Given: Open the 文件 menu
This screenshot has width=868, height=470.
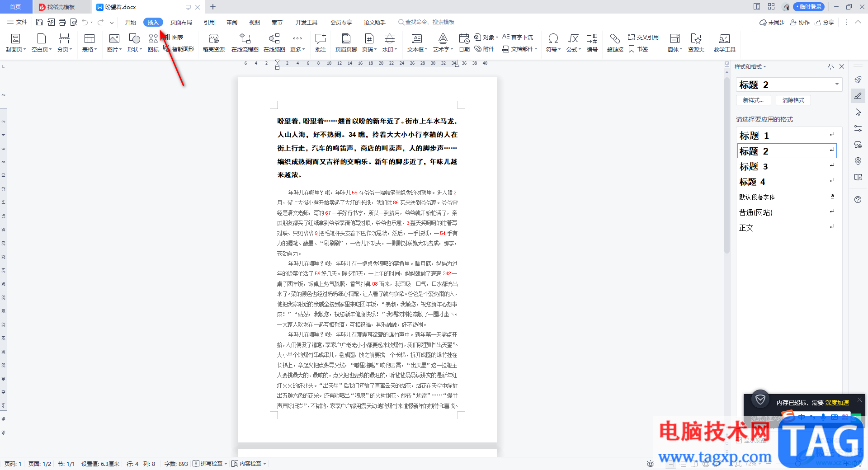Looking at the screenshot, I should tap(17, 22).
